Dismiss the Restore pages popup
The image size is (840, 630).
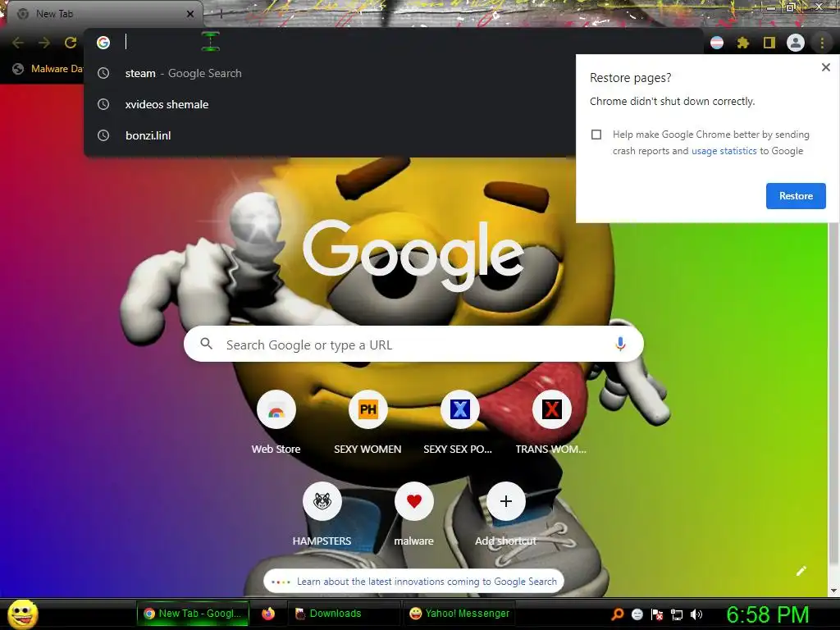pos(825,67)
